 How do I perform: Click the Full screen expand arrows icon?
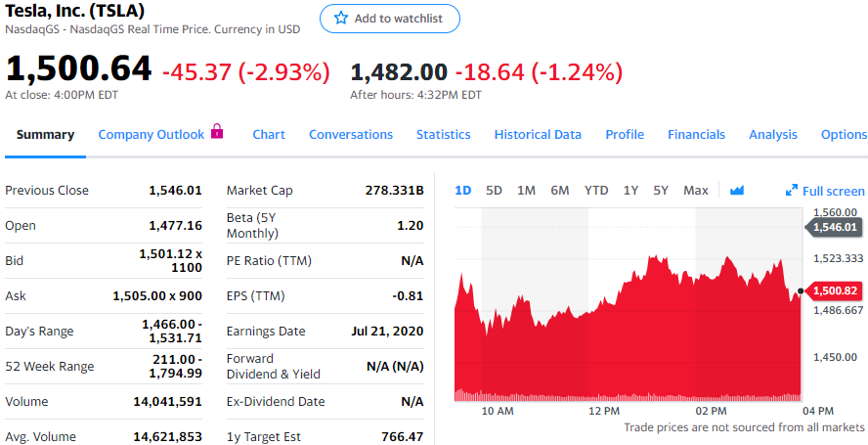coord(792,191)
